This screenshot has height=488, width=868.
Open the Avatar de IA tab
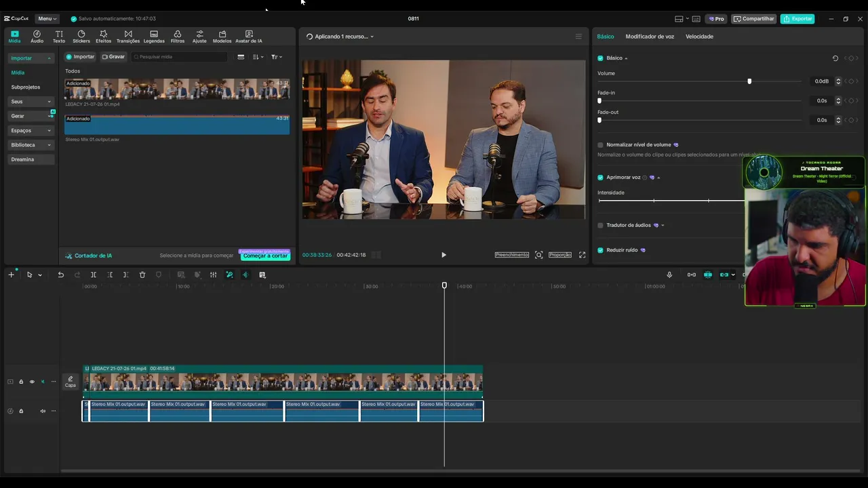click(249, 37)
